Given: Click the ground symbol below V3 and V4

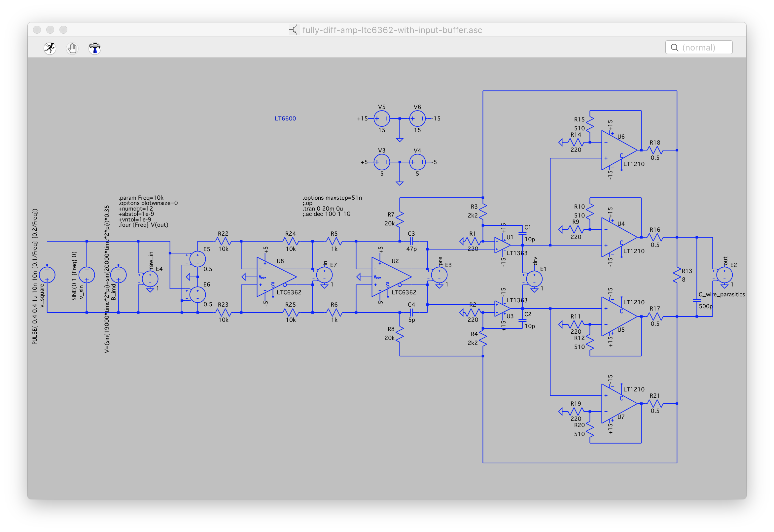Looking at the screenshot, I should point(400,183).
